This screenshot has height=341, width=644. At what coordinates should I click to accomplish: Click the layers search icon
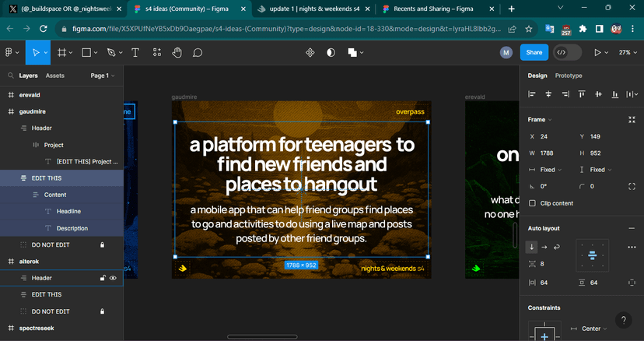[x=9, y=76]
